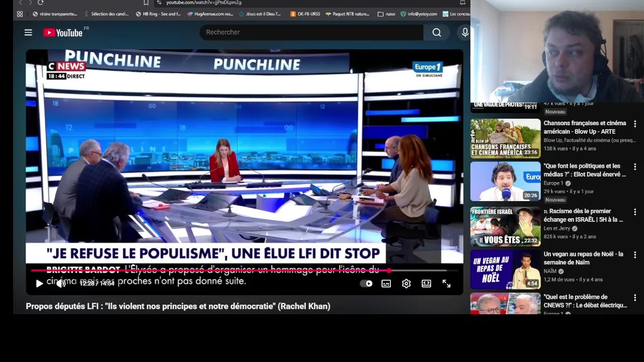This screenshot has width=644, height=362.
Task: Open player settings gear
Action: click(x=406, y=284)
